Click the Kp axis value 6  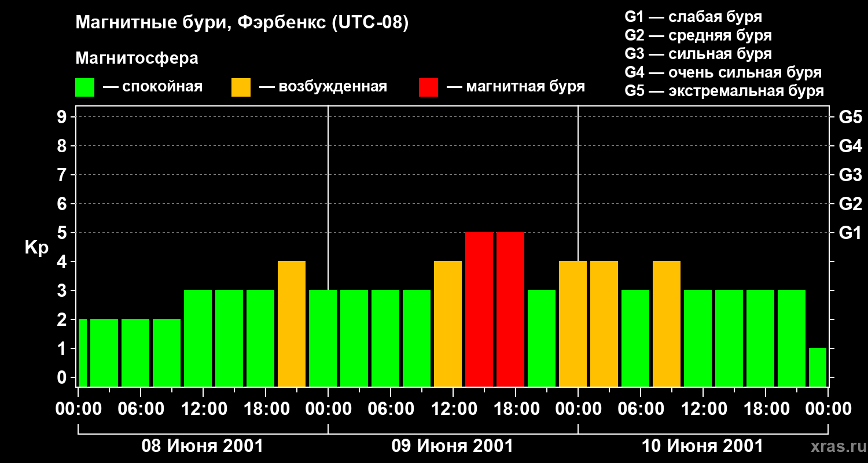click(x=63, y=204)
